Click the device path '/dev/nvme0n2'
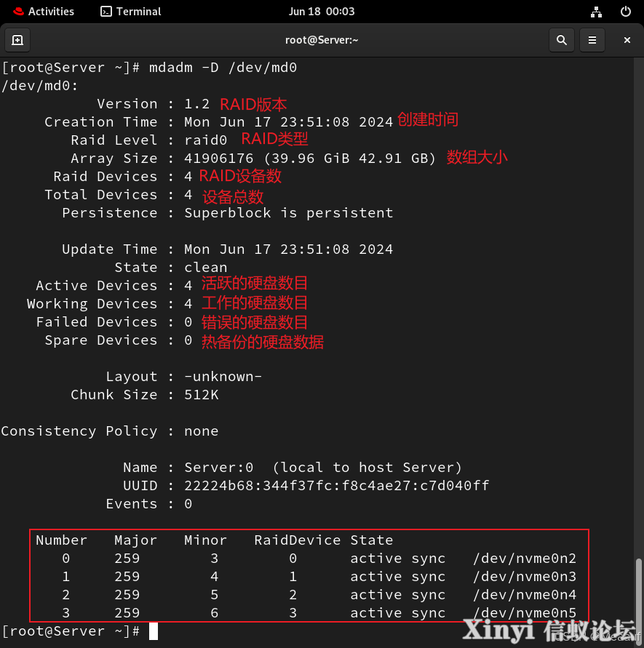Viewport: 644px width, 648px height. click(x=525, y=559)
